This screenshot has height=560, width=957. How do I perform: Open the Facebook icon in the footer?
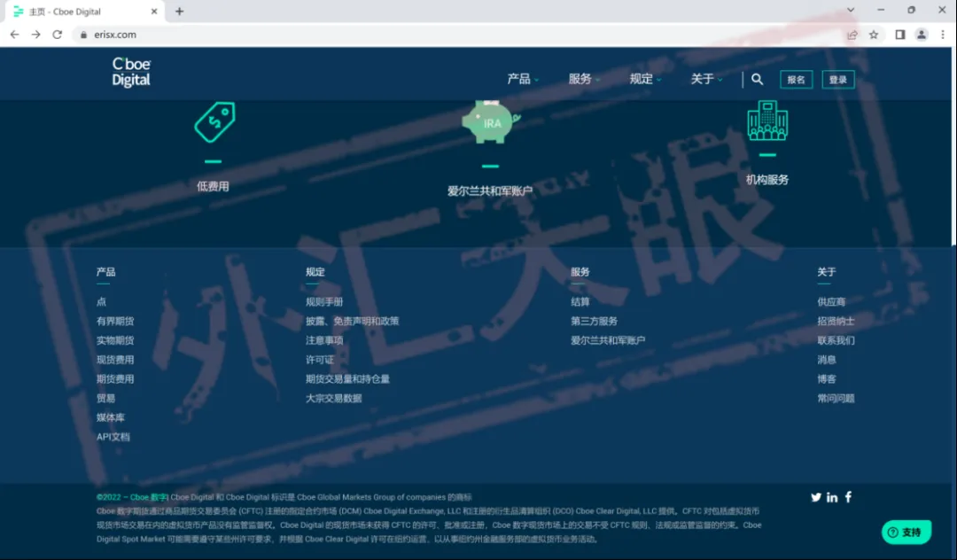[x=848, y=497]
